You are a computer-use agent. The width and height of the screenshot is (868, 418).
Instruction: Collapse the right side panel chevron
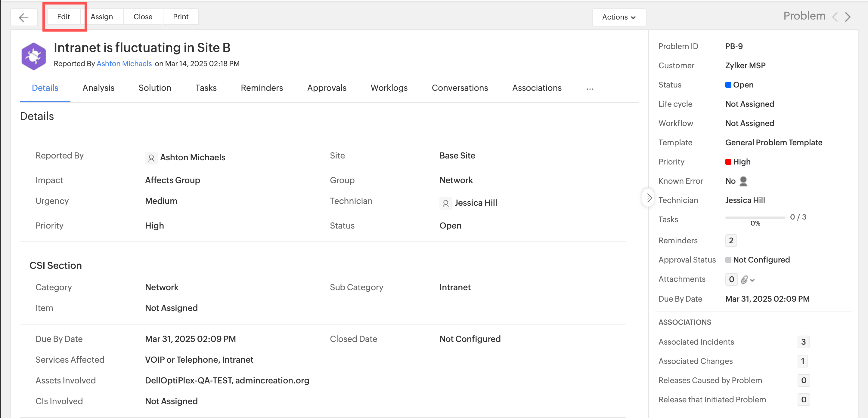pyautogui.click(x=649, y=198)
